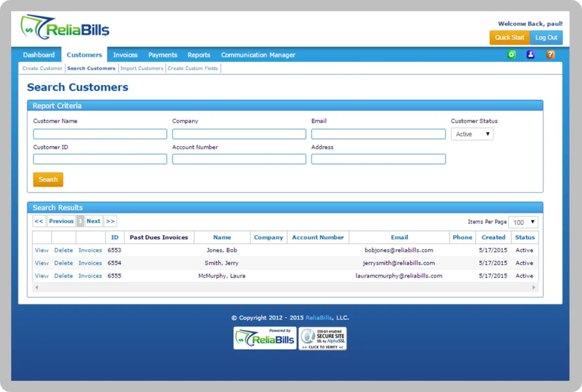Sort by Account Number column header

[318, 237]
